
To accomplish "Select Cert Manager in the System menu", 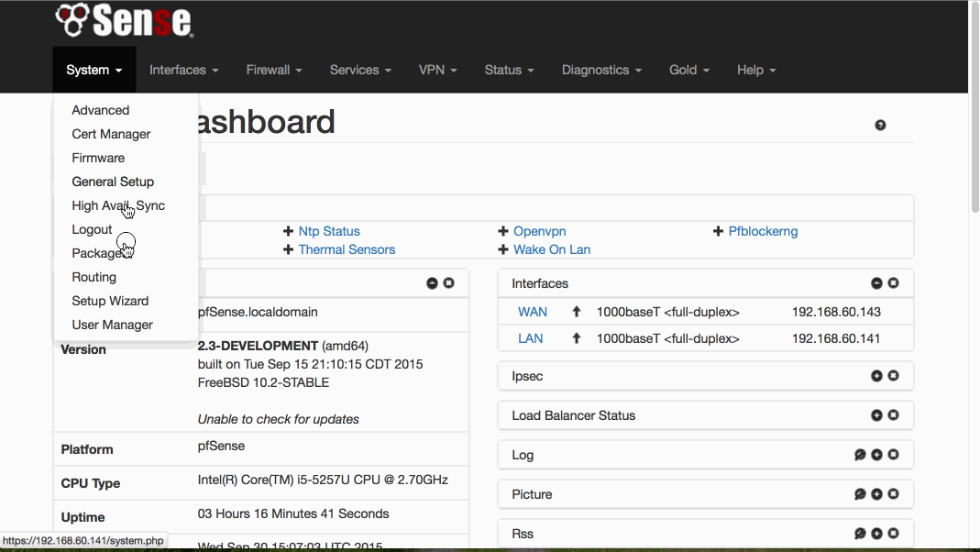I will click(x=111, y=134).
